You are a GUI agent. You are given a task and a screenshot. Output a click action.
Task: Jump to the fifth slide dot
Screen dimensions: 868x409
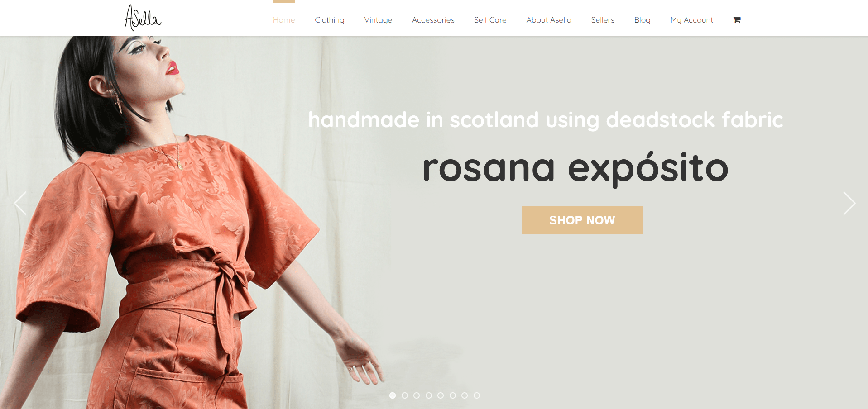coord(441,395)
